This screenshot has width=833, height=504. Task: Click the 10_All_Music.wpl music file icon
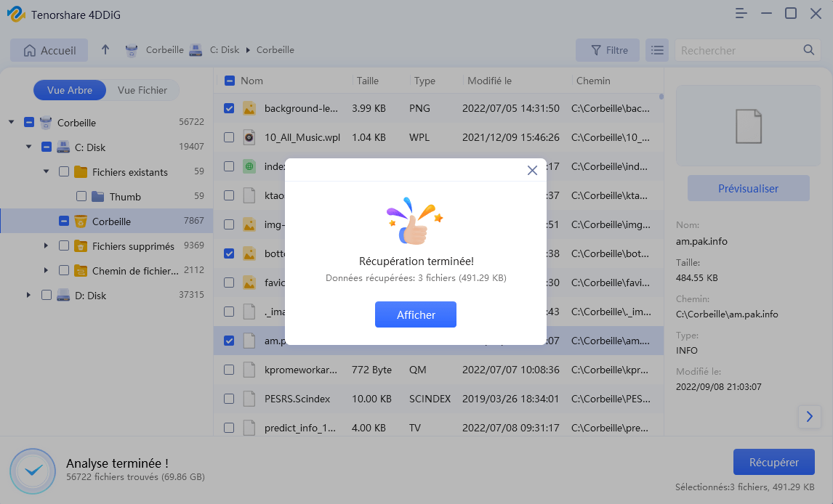249,137
